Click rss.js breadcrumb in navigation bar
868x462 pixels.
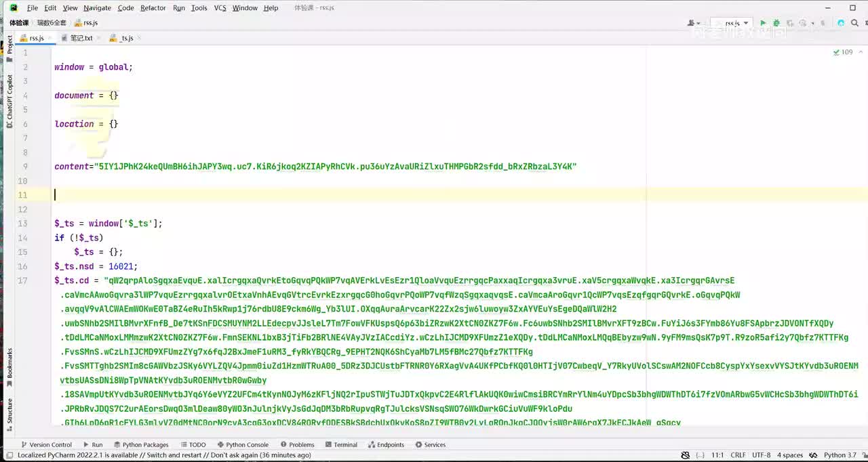86,23
